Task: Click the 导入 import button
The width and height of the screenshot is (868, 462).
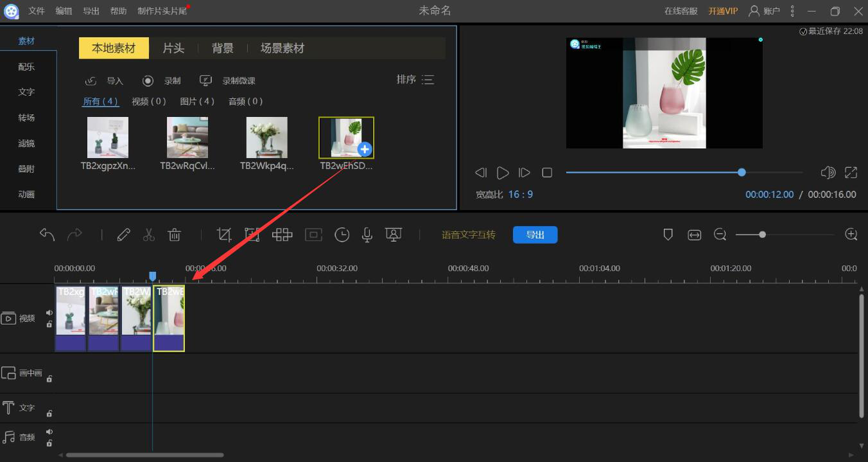Action: point(104,80)
